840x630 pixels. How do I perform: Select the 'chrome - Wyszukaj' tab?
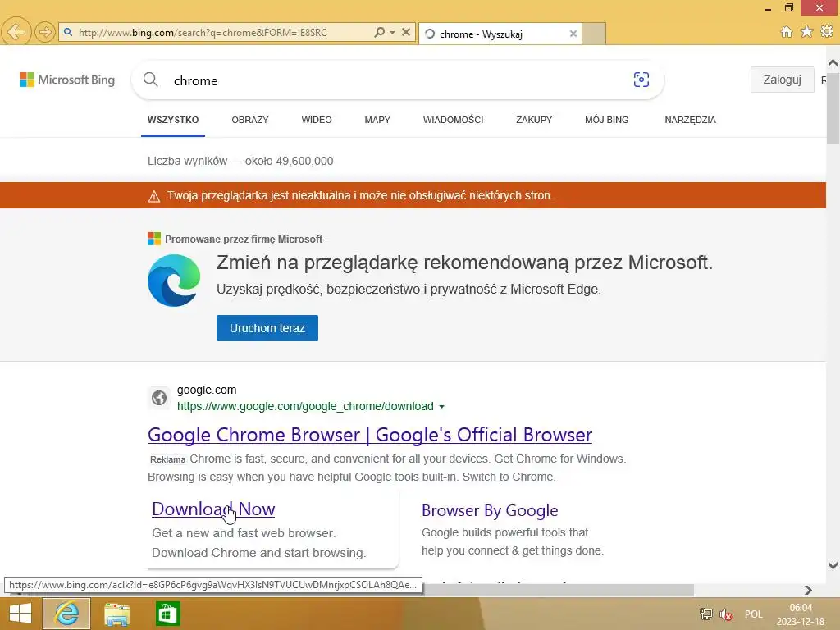click(x=500, y=34)
